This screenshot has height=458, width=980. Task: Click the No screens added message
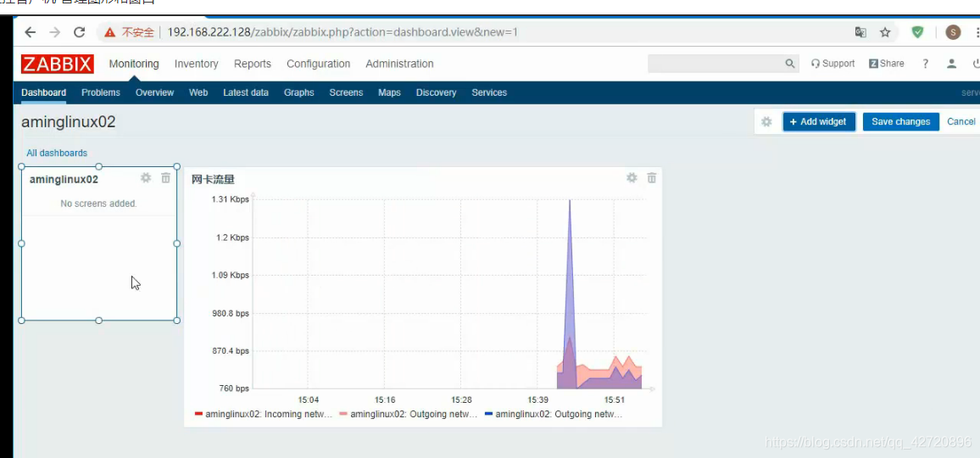[98, 204]
